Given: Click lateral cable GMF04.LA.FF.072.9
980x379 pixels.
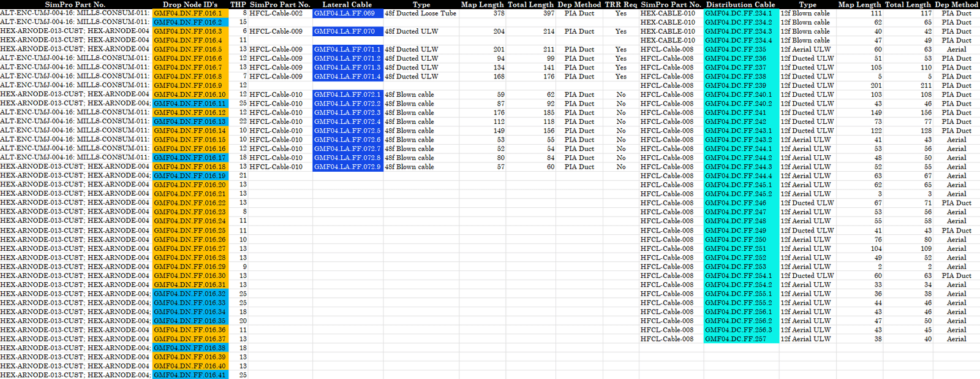Looking at the screenshot, I should pos(348,167).
